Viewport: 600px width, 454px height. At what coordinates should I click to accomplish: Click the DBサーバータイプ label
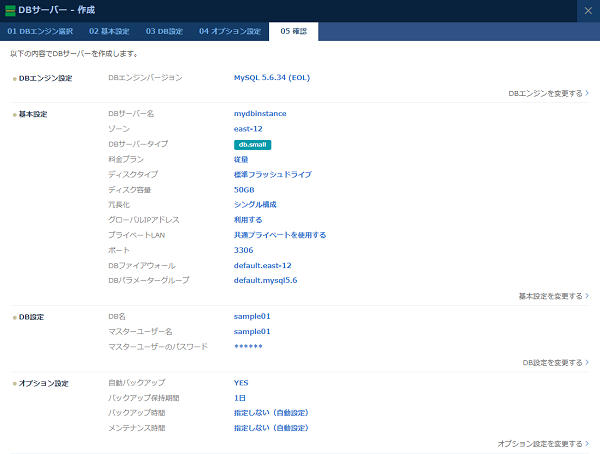point(138,144)
